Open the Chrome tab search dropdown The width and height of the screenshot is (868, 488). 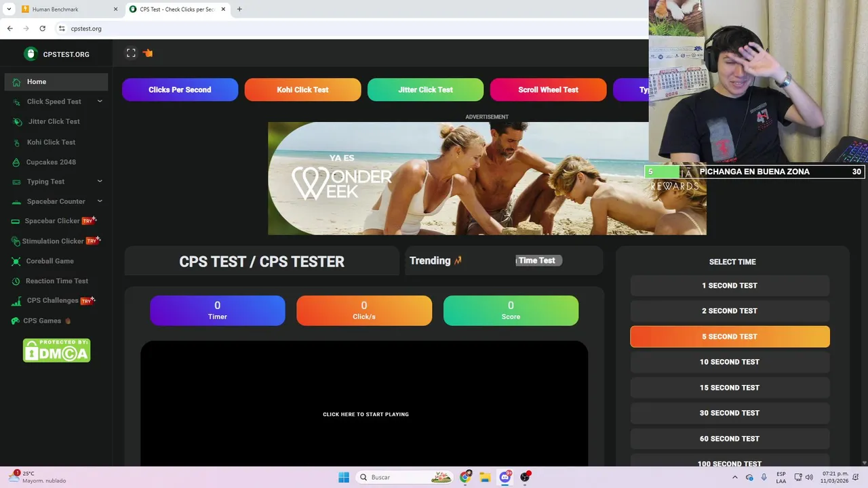click(x=9, y=9)
